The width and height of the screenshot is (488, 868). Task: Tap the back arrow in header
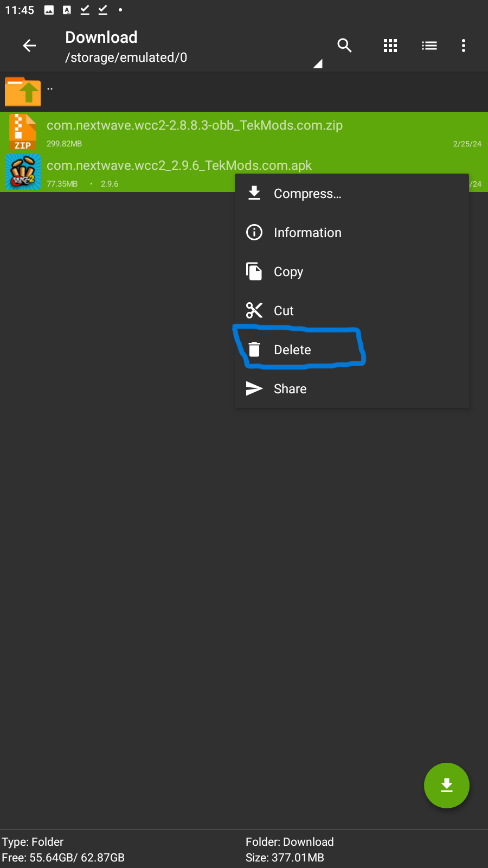29,46
